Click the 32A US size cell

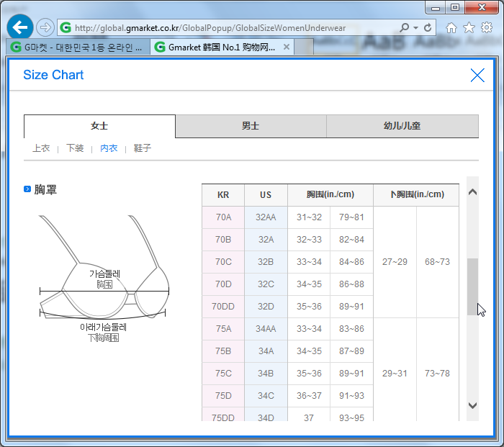266,240
